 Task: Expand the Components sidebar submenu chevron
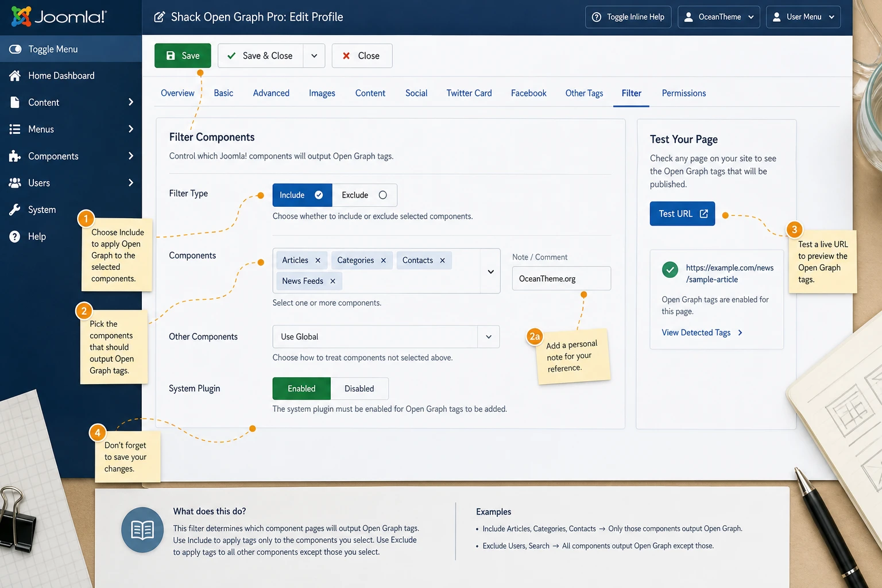(131, 156)
